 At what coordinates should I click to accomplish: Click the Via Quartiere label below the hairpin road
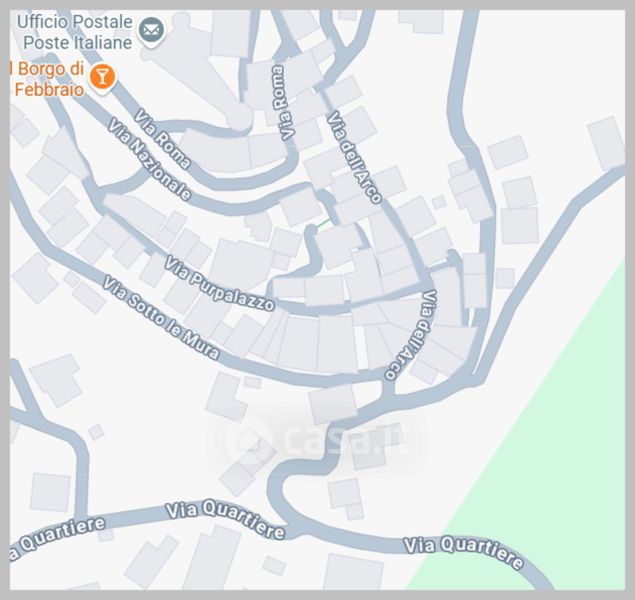tap(226, 519)
